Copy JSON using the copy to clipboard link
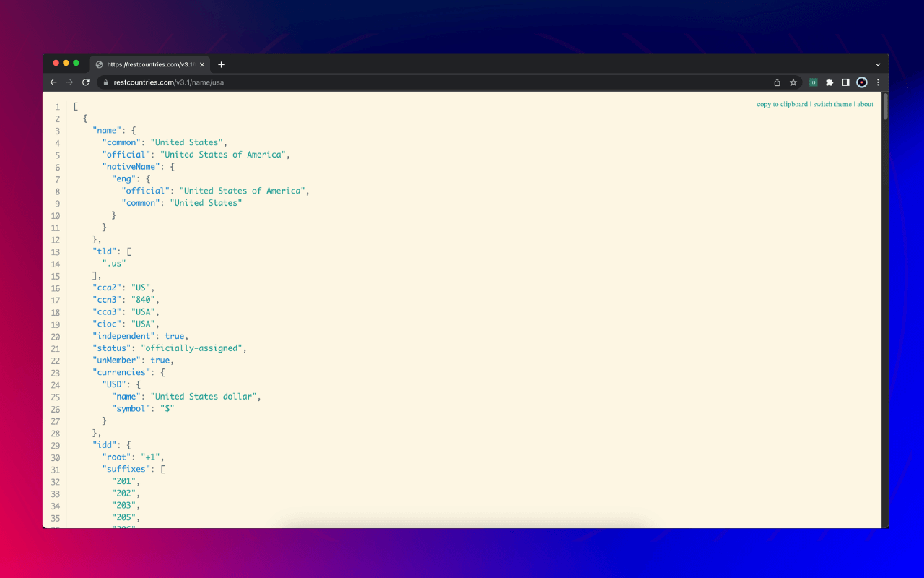924x578 pixels. (782, 104)
